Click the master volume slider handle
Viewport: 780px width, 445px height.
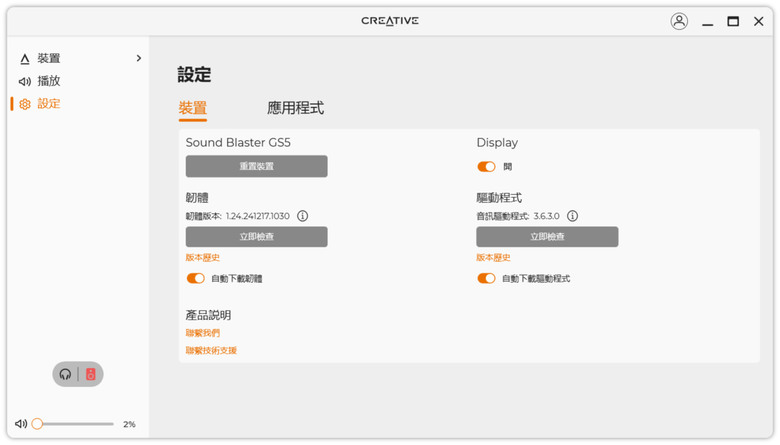tap(37, 424)
